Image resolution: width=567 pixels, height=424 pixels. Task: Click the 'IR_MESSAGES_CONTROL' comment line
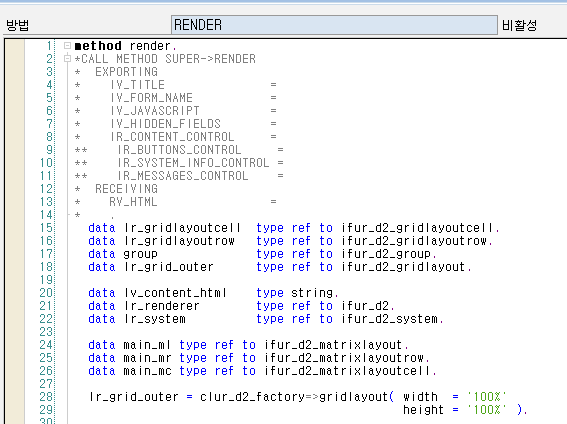(179, 176)
